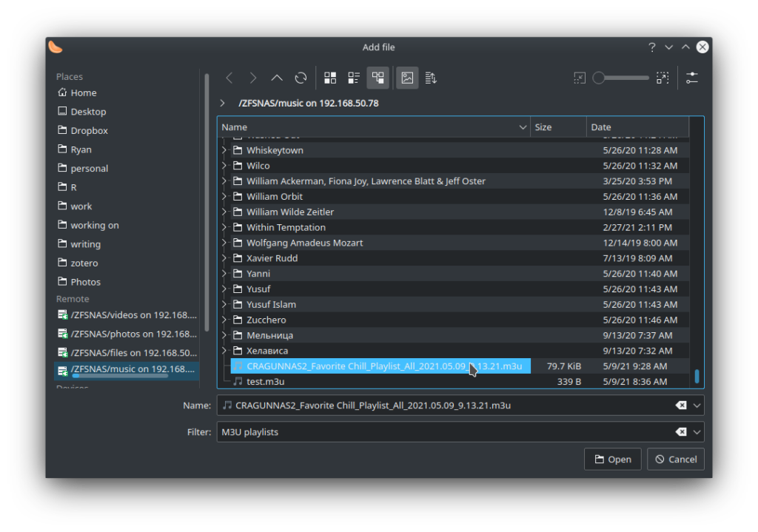Click the '79.7 KiB' size cell
The image size is (758, 532).
563,366
